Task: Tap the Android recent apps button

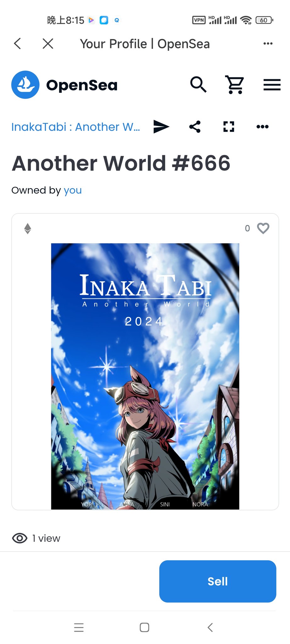Action: 79,627
